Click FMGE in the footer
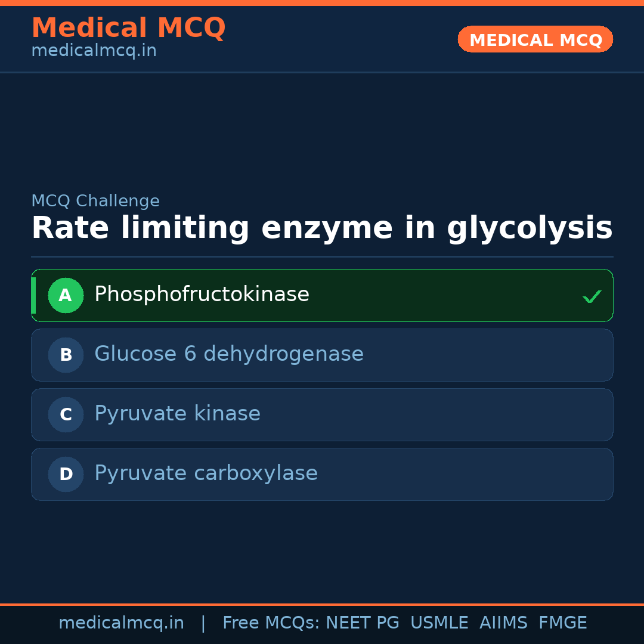 pyautogui.click(x=562, y=623)
